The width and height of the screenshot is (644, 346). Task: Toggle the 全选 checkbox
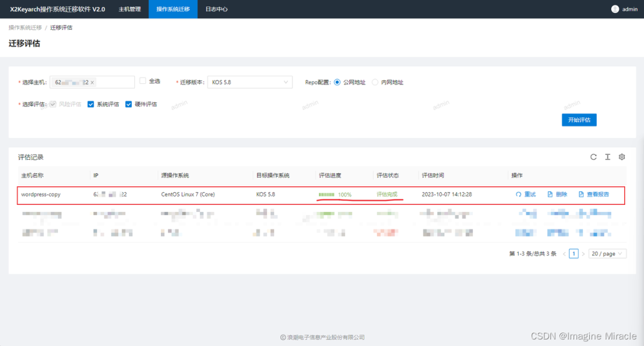click(x=143, y=81)
